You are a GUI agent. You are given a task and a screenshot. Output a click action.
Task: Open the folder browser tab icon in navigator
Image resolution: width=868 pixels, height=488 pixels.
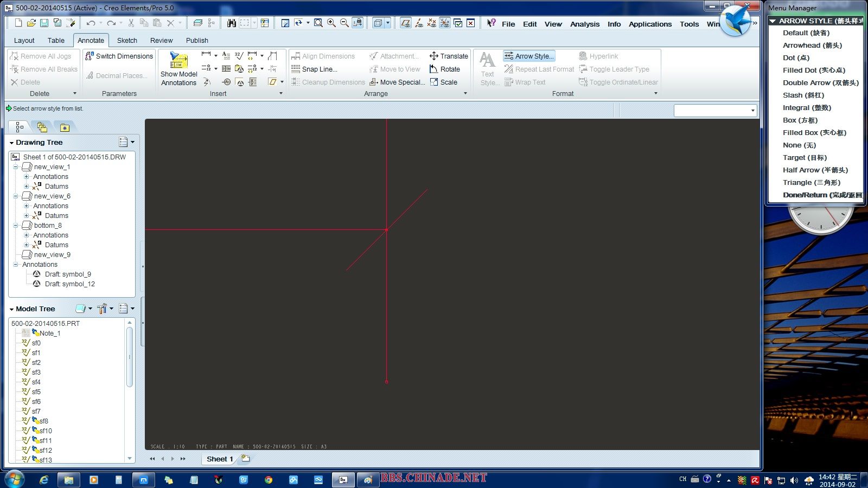click(42, 127)
